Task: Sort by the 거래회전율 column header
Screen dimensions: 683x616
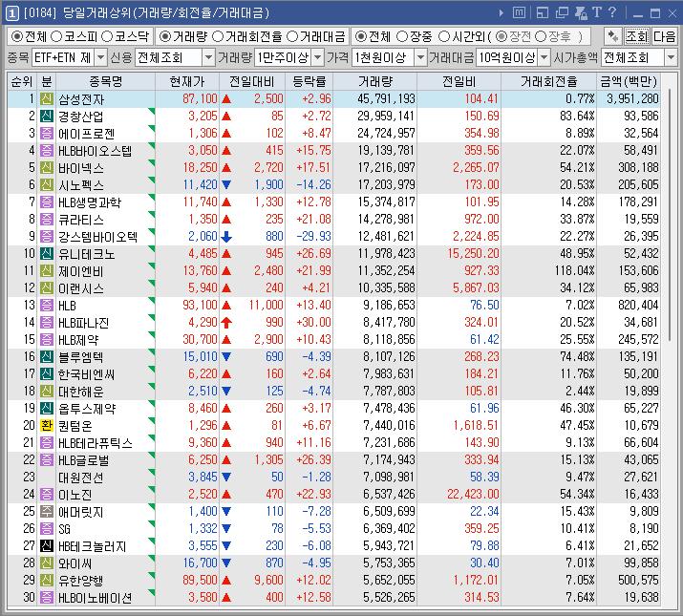Action: [x=549, y=81]
